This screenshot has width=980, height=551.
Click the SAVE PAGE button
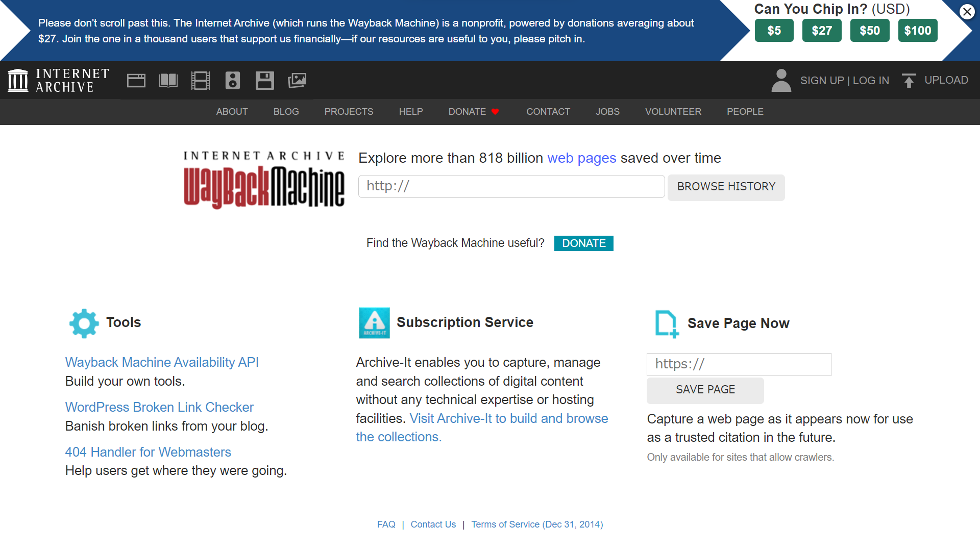click(705, 390)
